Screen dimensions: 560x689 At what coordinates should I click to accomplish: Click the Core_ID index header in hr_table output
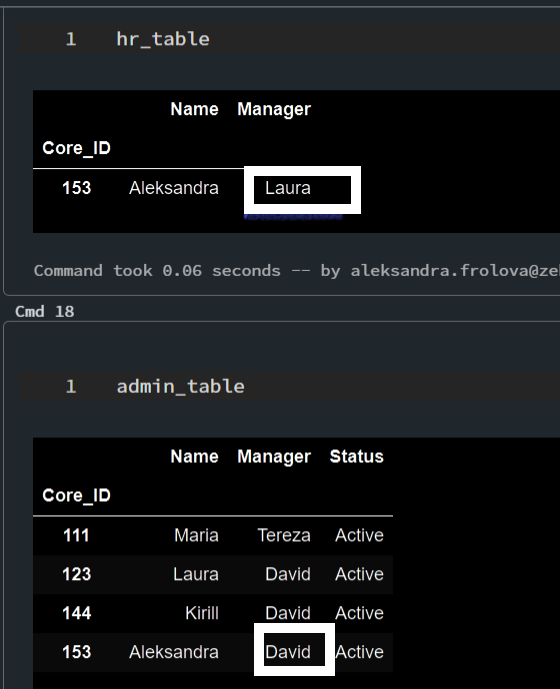click(76, 148)
